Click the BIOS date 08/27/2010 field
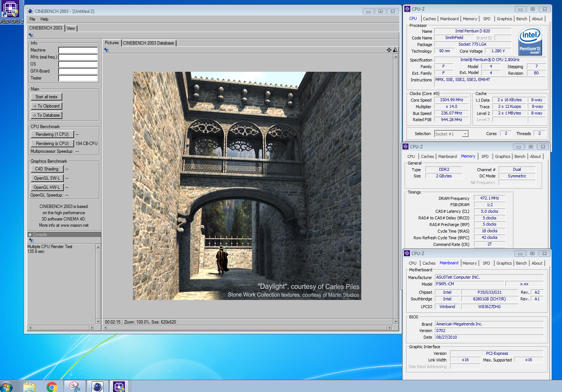The height and width of the screenshot is (392, 562). click(489, 337)
